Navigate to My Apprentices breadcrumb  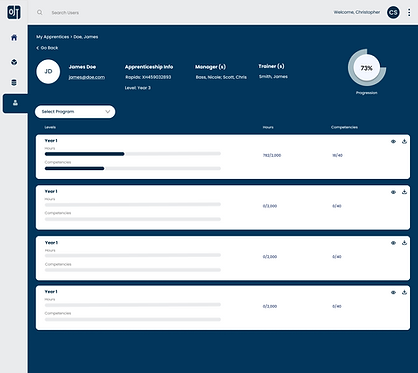tap(53, 37)
